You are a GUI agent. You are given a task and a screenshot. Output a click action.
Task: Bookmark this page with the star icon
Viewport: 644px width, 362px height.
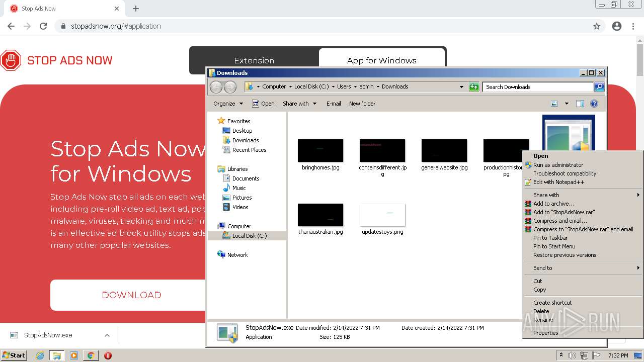click(x=597, y=26)
